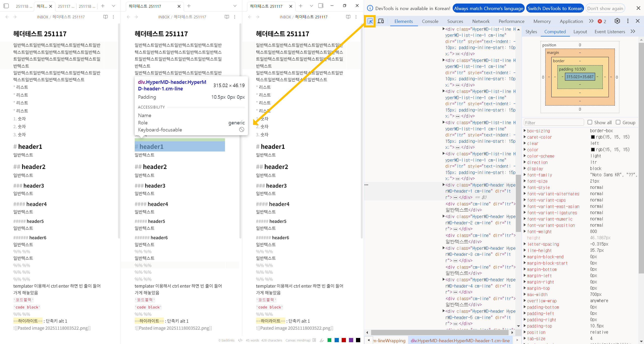Check the Group checkbox
This screenshot has width=644, height=344.
point(618,122)
